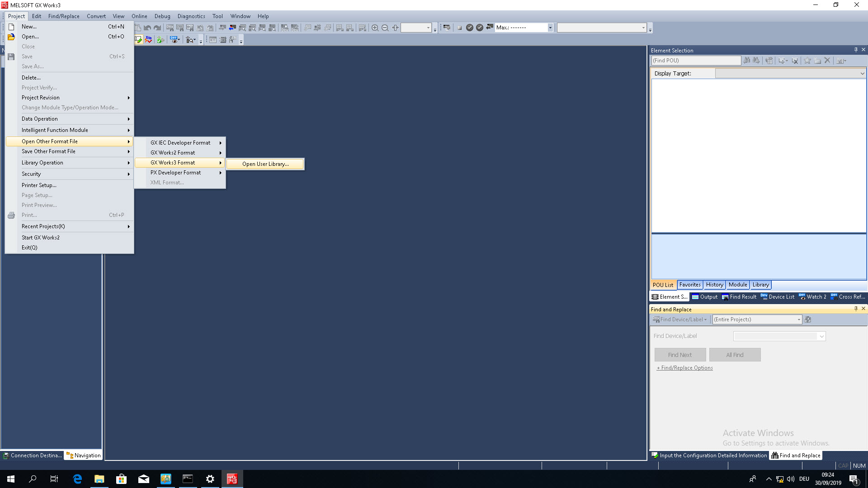Click the stop square icon in toolbar

click(x=459, y=28)
